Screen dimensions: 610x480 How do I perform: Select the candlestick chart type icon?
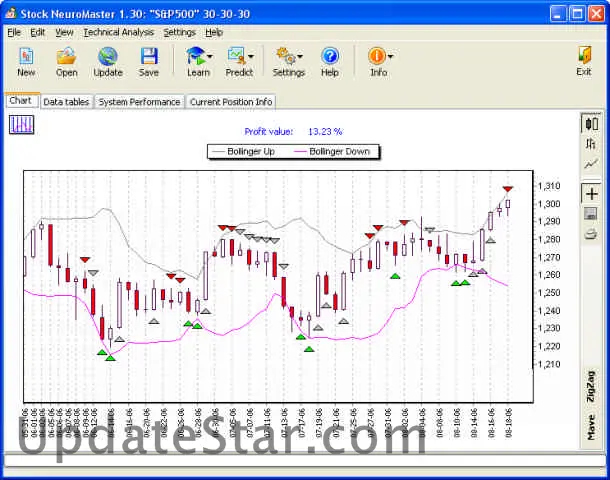click(591, 124)
